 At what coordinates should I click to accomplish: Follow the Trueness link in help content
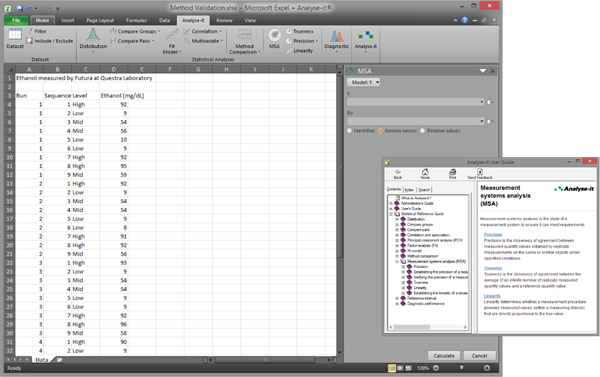[493, 268]
